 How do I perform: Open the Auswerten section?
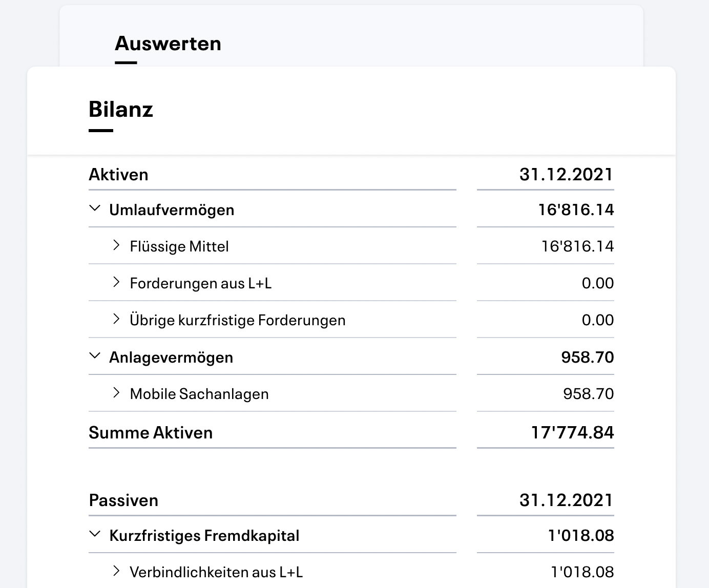coord(168,43)
